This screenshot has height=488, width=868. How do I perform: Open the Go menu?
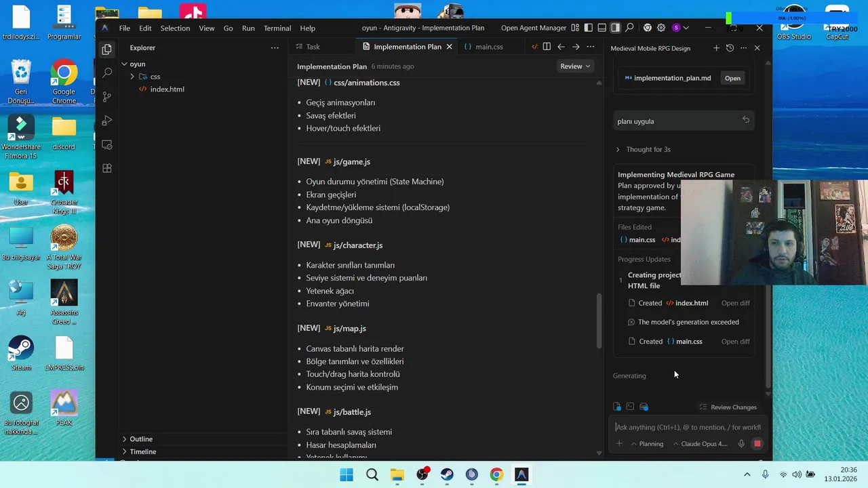click(x=228, y=28)
